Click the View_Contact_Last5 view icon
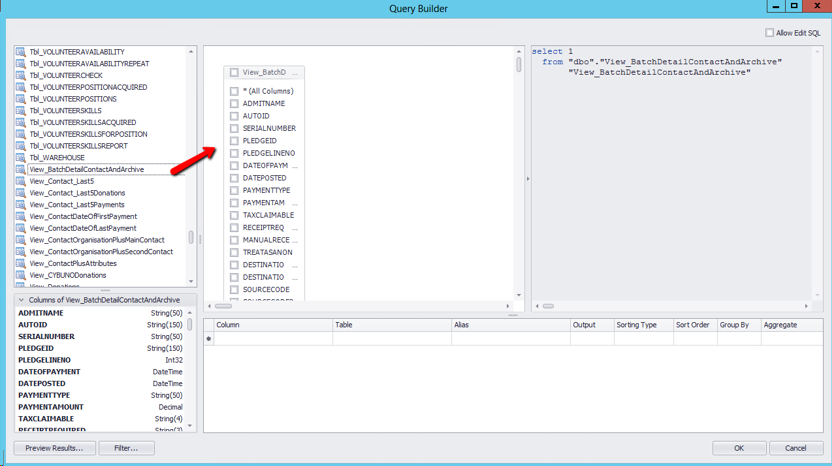The height and width of the screenshot is (466, 832). tap(21, 181)
